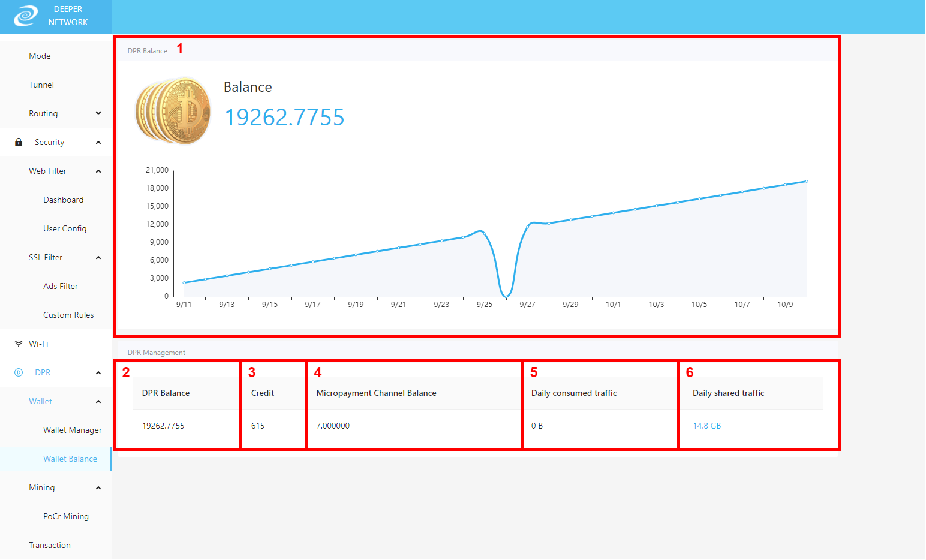This screenshot has height=560, width=926.
Task: Click the DPR coin icon in sidebar
Action: 19,372
